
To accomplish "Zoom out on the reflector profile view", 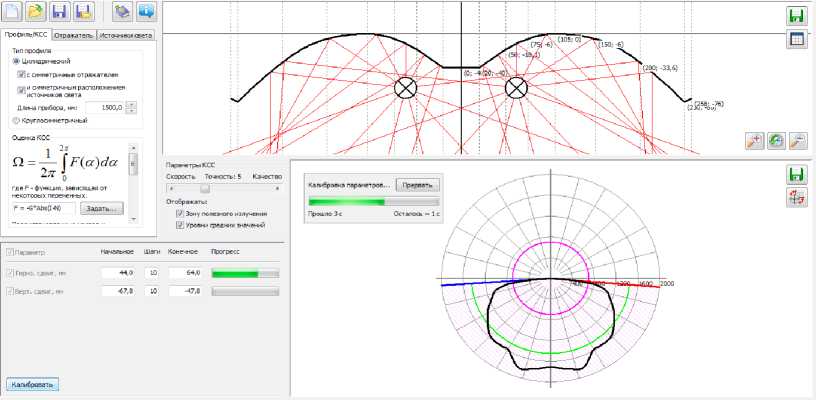I will tap(798, 143).
